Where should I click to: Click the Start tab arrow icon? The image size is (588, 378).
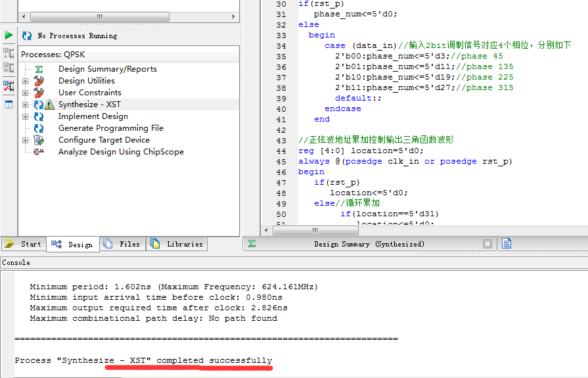(x=9, y=244)
